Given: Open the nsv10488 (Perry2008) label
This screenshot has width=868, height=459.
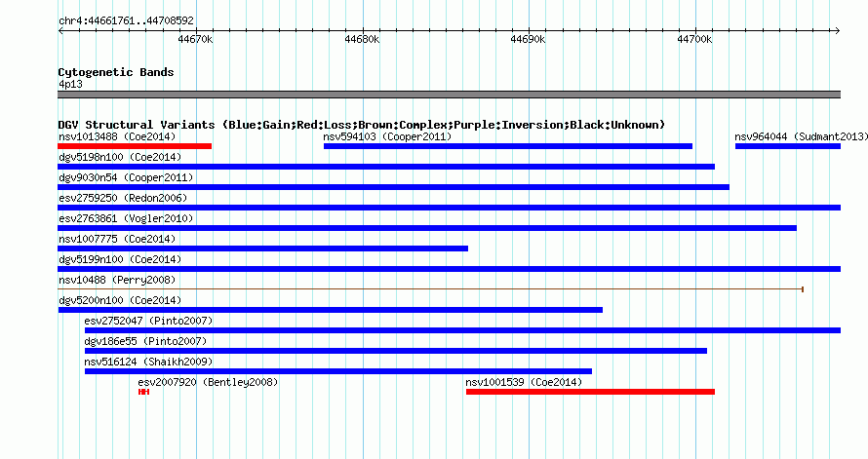Looking at the screenshot, I should pyautogui.click(x=117, y=280).
